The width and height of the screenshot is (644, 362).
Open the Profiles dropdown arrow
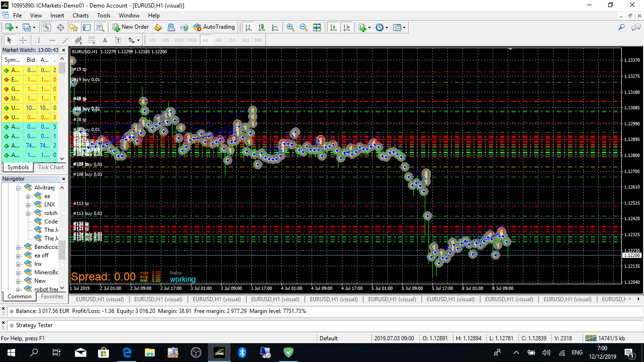(x=34, y=27)
